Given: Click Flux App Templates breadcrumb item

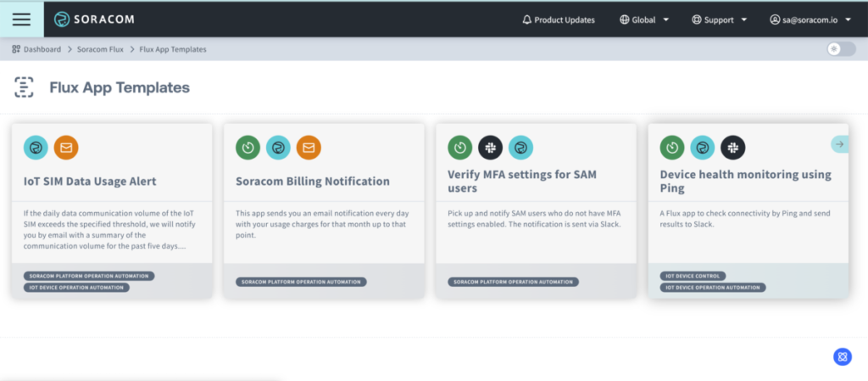Looking at the screenshot, I should 173,49.
